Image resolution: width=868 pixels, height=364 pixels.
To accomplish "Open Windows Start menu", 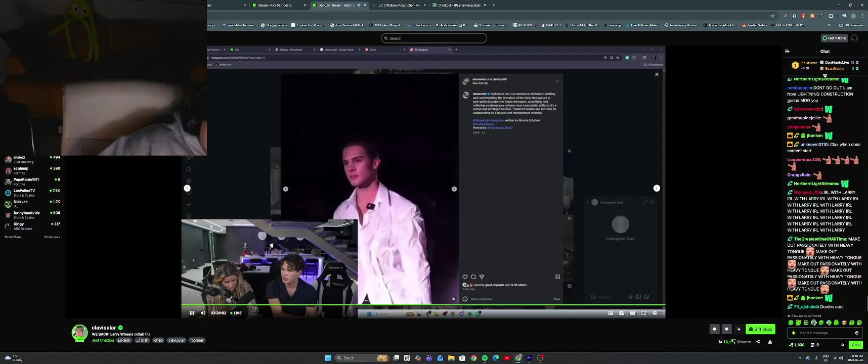I will point(328,358).
